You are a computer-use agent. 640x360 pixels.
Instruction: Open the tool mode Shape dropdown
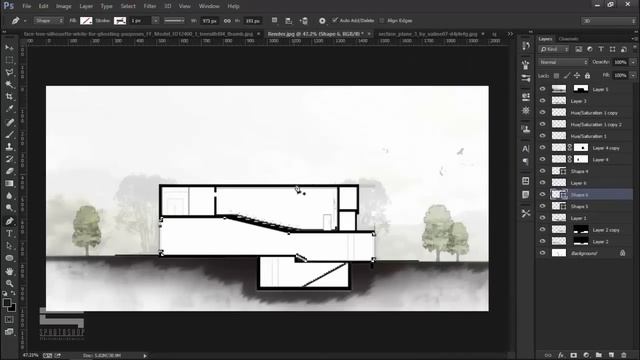click(49, 20)
